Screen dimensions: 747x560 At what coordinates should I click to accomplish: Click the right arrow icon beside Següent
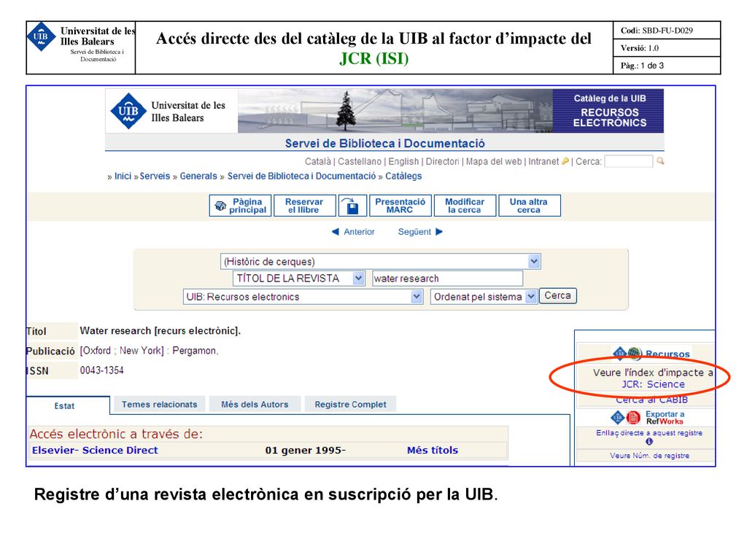click(439, 231)
